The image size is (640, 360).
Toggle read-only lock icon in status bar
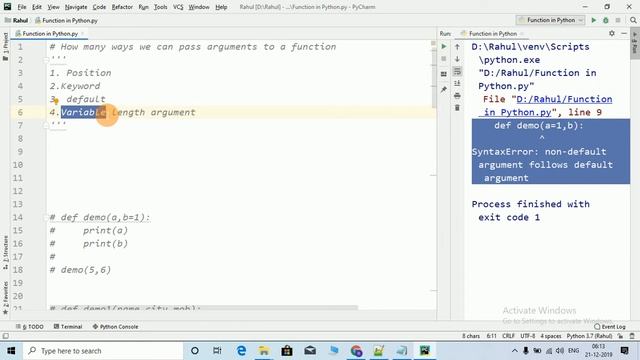click(x=620, y=336)
